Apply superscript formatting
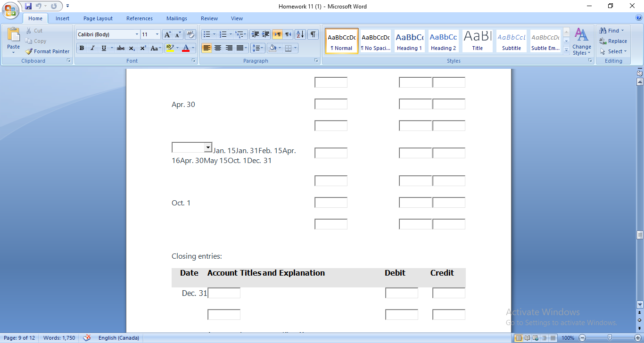Image resolution: width=644 pixels, height=343 pixels. point(143,48)
